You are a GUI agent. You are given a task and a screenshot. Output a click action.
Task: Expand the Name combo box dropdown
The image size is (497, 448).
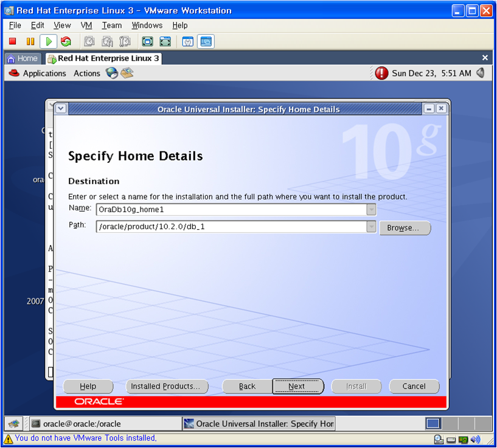click(371, 210)
